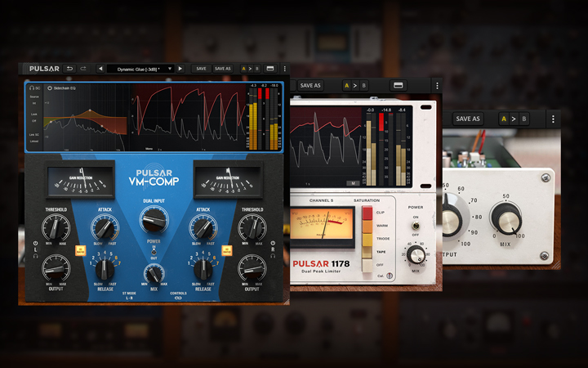Adjust right channel THRESHOLD knob

click(252, 227)
